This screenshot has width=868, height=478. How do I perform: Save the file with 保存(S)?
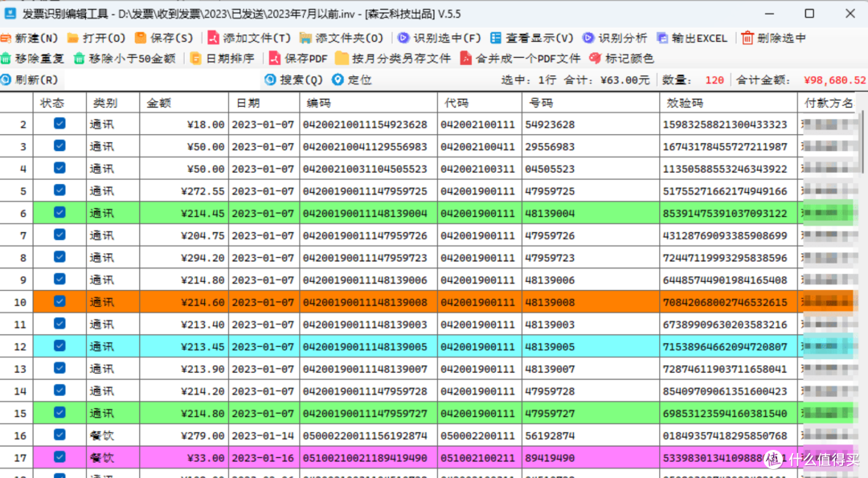tap(164, 39)
